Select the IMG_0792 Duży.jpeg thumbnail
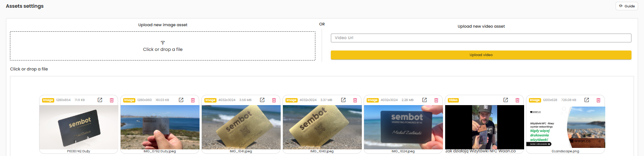644x156 pixels. [160, 127]
